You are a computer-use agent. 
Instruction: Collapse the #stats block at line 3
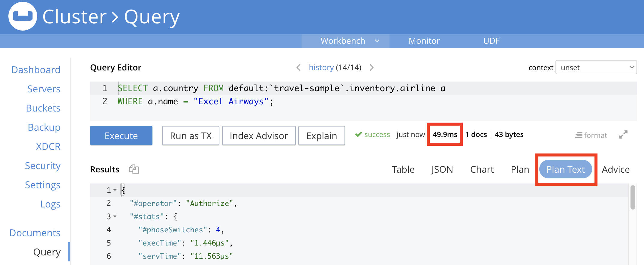(115, 216)
